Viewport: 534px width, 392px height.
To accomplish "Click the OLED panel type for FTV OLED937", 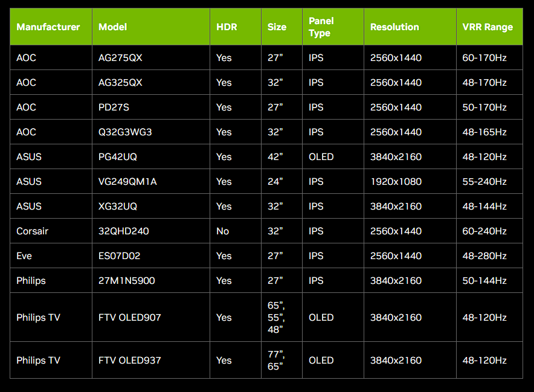I will pyautogui.click(x=333, y=361).
